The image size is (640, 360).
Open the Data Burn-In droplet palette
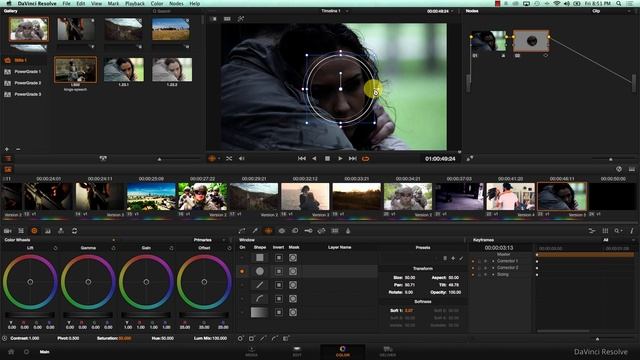point(348,231)
